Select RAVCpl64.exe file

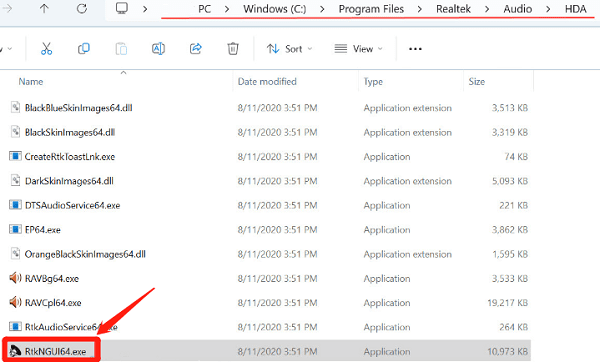(x=53, y=303)
